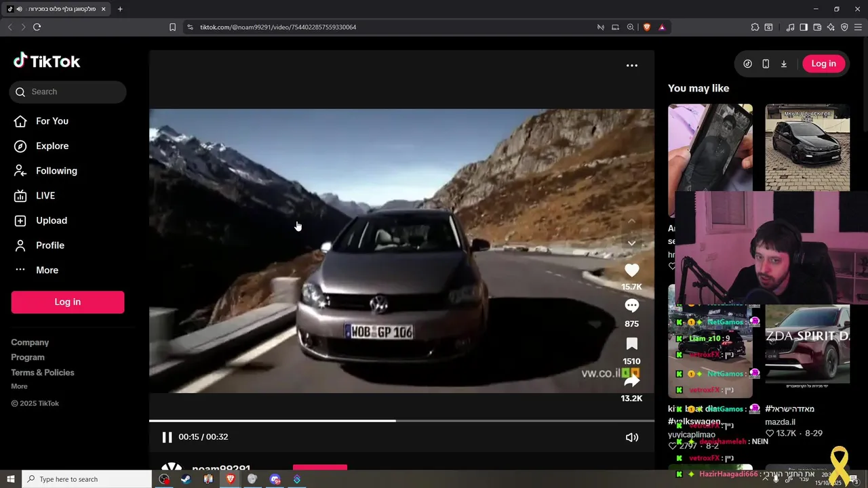
Task: Pause the video playback
Action: coord(167,437)
